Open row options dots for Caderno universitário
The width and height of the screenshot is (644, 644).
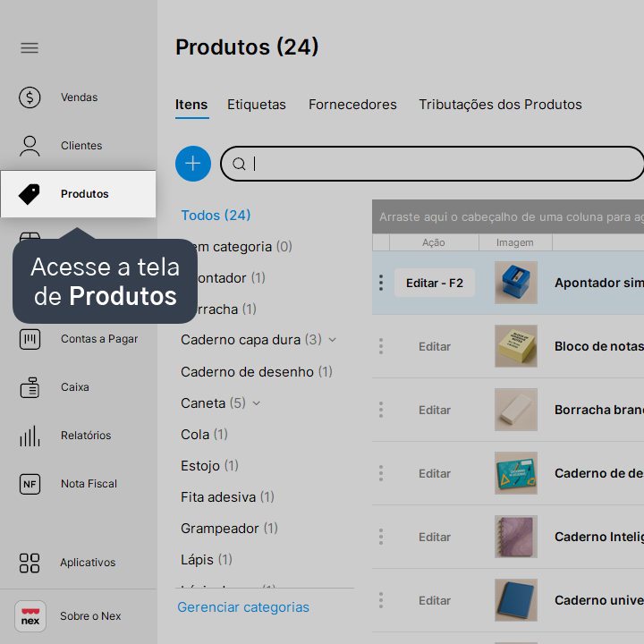(381, 600)
